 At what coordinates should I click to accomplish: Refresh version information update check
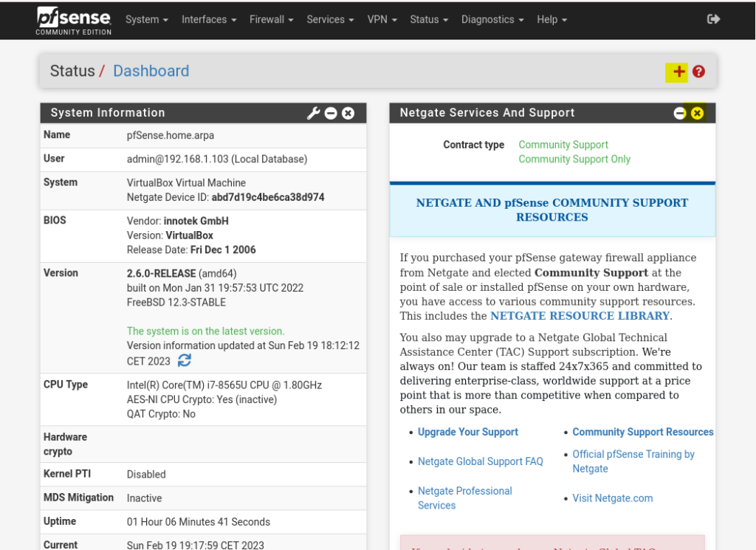[185, 360]
